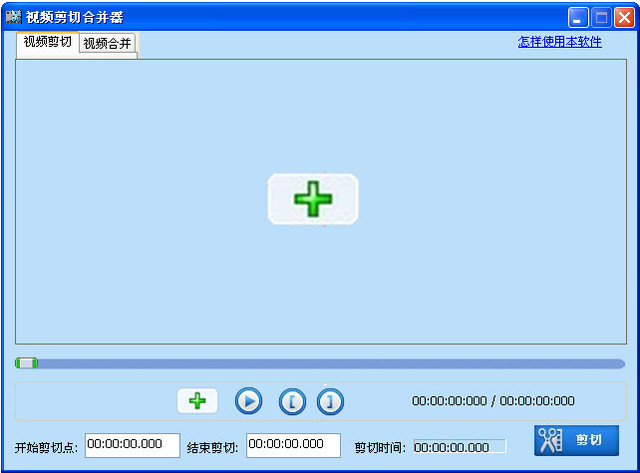
Task: Click the maximize button in the title bar
Action: click(x=601, y=18)
